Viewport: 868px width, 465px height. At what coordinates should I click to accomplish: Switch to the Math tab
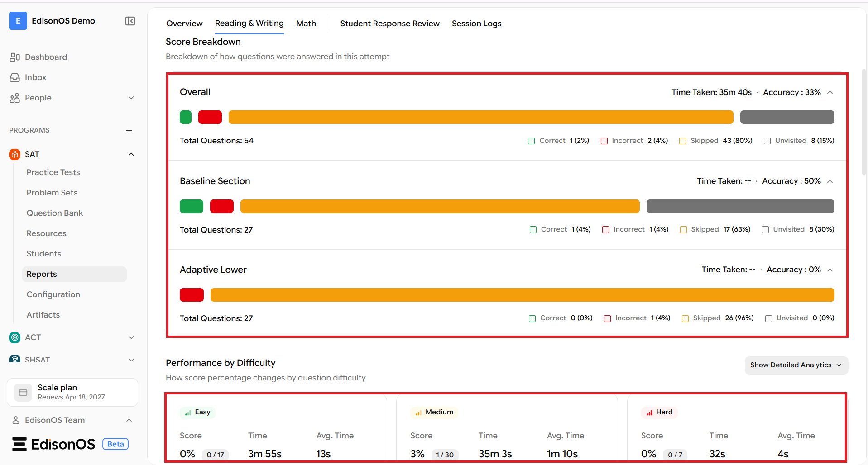tap(306, 24)
